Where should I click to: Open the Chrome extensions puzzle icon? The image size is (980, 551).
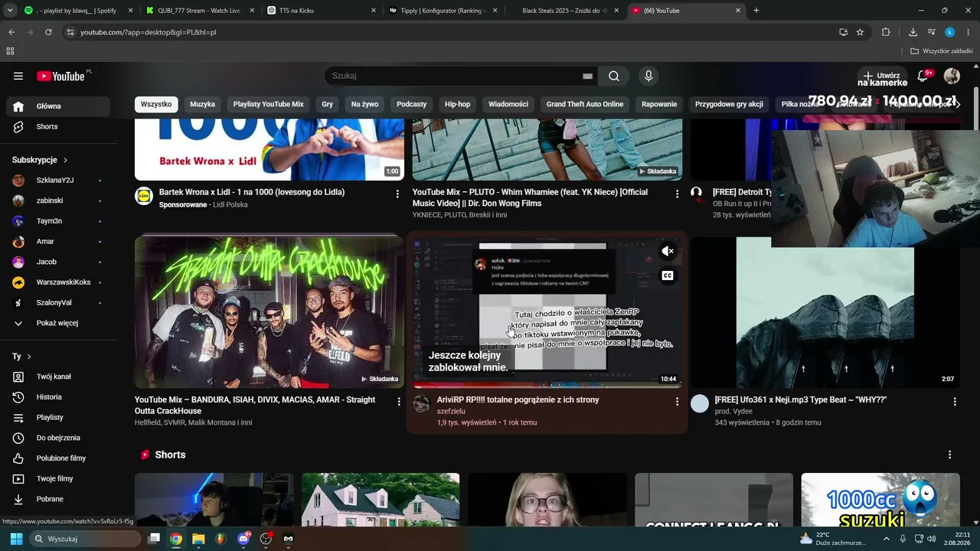(x=886, y=32)
